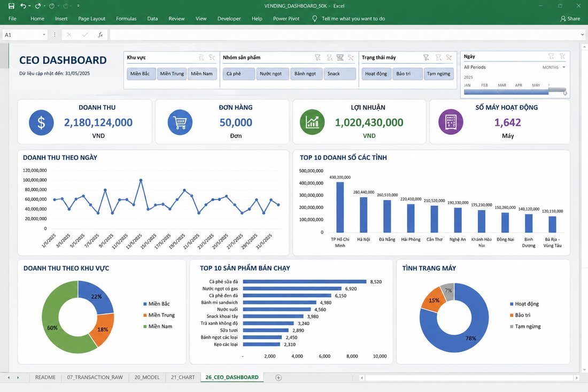The height and width of the screenshot is (392, 588).
Task: Open the Redo history dropdown
Action: (44, 6)
